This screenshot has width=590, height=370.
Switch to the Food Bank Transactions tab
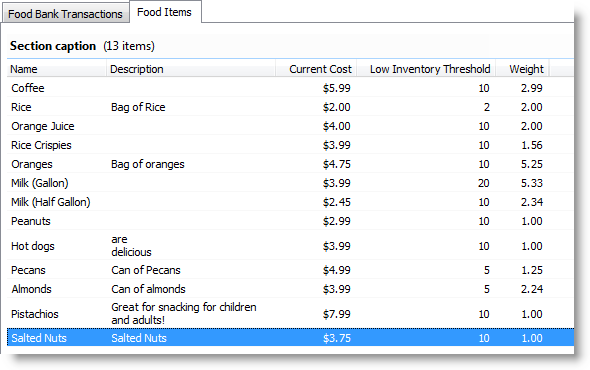tap(65, 14)
